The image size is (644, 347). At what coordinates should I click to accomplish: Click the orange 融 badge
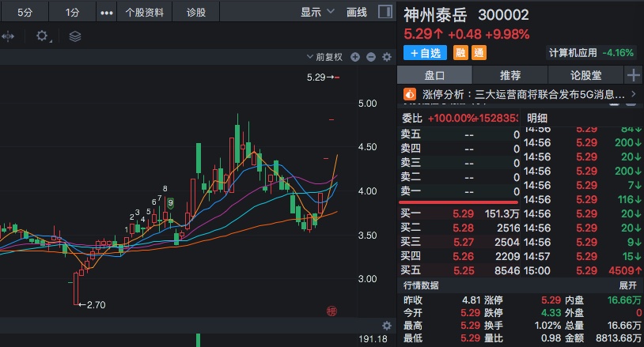click(x=460, y=53)
